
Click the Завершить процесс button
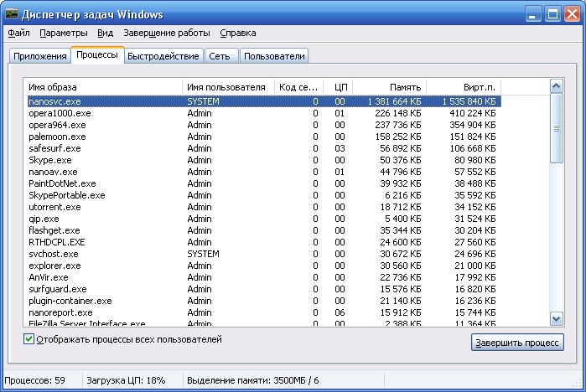pyautogui.click(x=518, y=343)
